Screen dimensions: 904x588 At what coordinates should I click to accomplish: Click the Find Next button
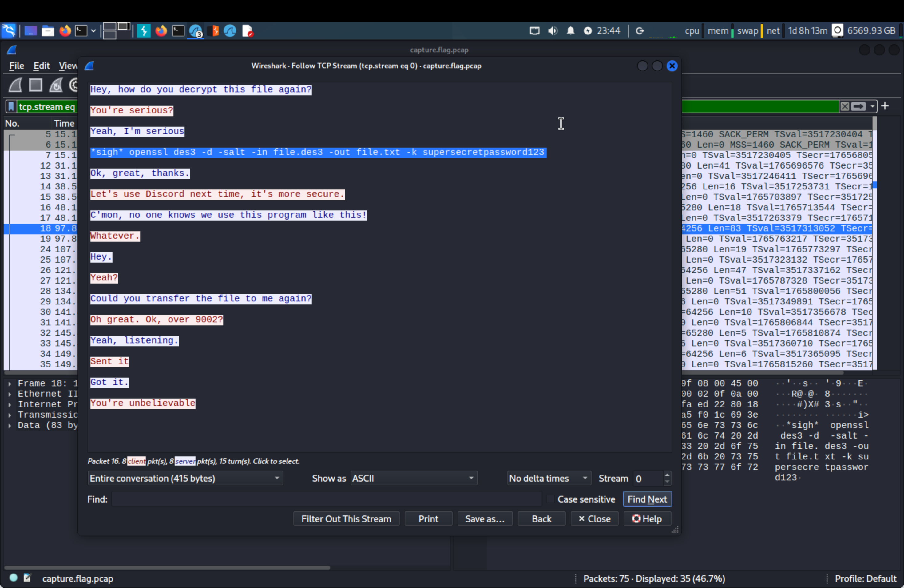point(647,499)
